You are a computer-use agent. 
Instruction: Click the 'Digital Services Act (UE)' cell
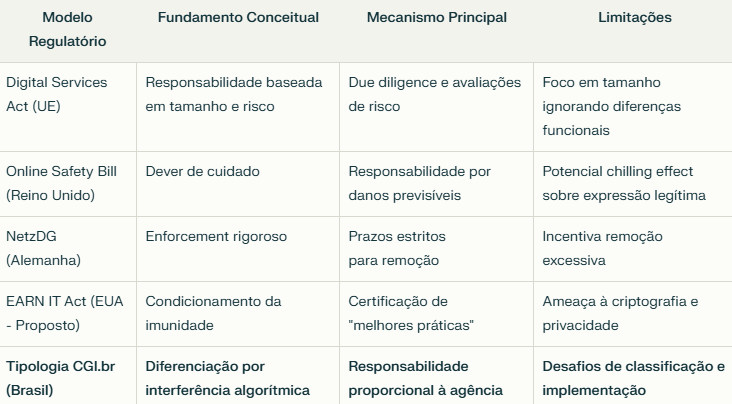[68, 107]
